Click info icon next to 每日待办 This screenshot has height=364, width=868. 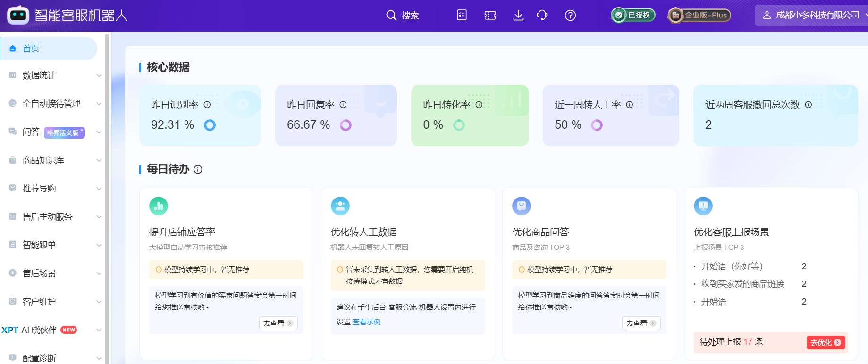(x=198, y=169)
